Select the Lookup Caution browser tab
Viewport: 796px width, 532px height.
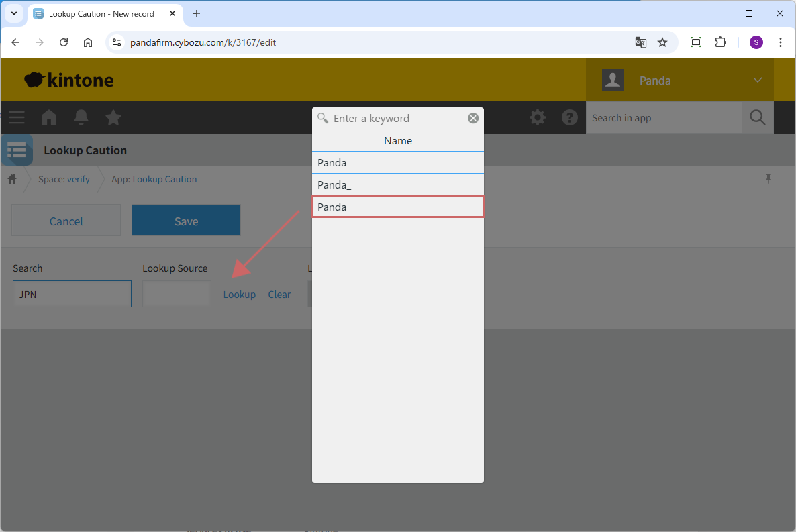101,13
